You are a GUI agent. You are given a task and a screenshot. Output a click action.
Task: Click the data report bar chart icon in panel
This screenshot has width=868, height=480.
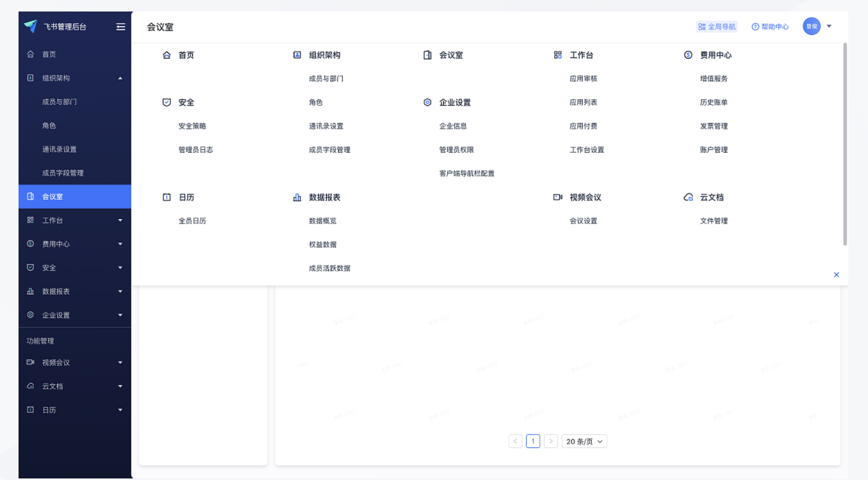point(297,198)
